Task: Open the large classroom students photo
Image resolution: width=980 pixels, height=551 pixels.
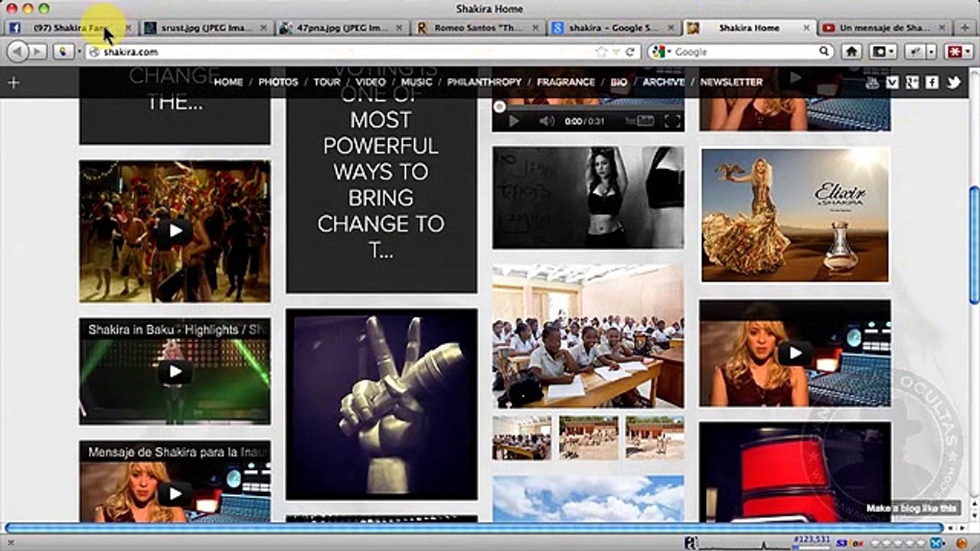Action: coord(588,336)
